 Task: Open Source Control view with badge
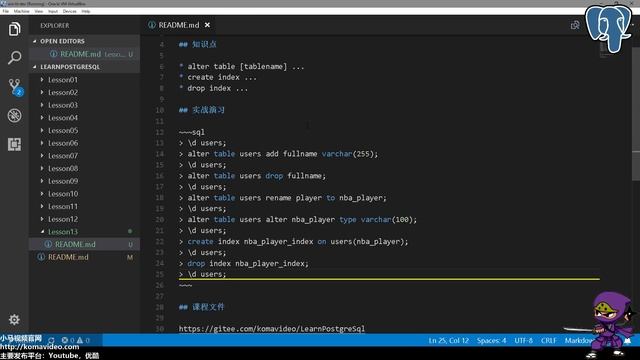15,87
